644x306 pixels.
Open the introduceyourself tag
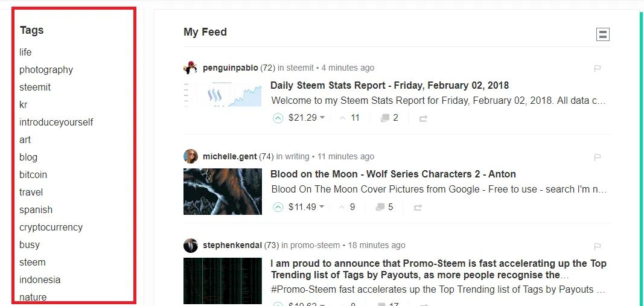click(56, 123)
